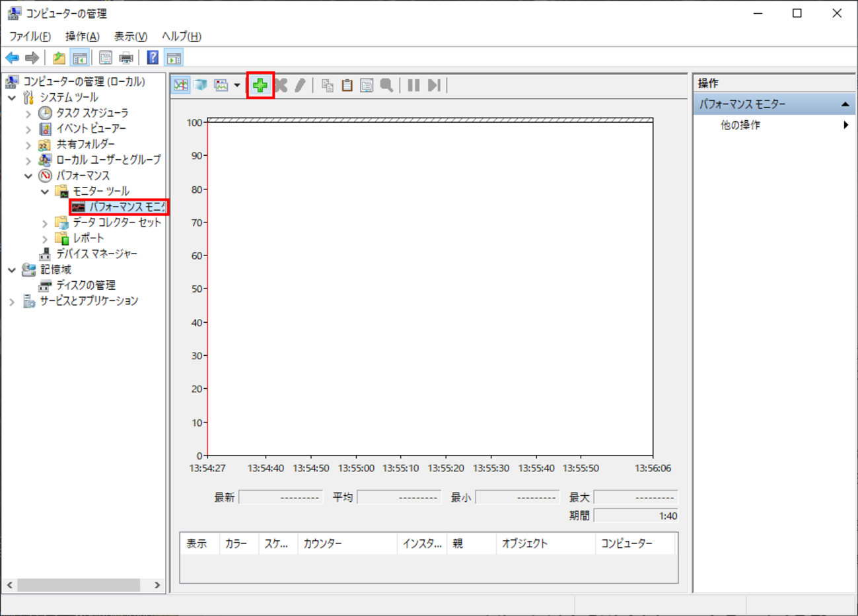Click the highlight pen icon
The image size is (858, 616).
click(x=301, y=85)
